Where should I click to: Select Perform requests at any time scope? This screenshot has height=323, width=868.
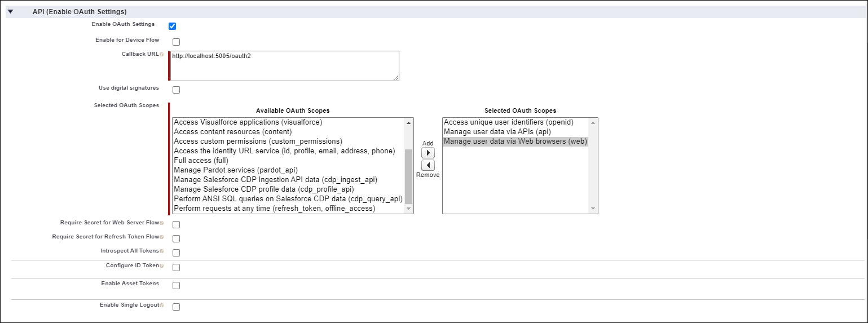tap(274, 208)
